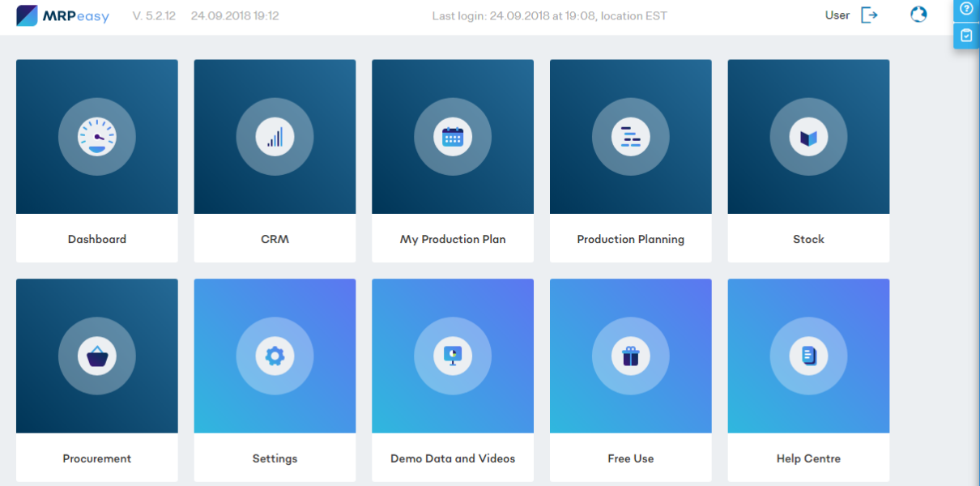Click the globe icon in the header
This screenshot has height=486, width=980.
(x=918, y=15)
